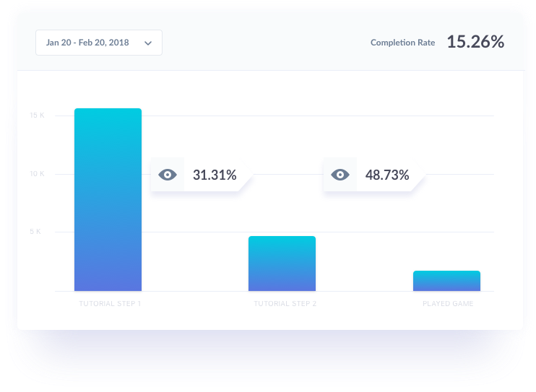Expand the date range chevron arrow
Viewport: 536px width, 392px height.
pyautogui.click(x=148, y=43)
